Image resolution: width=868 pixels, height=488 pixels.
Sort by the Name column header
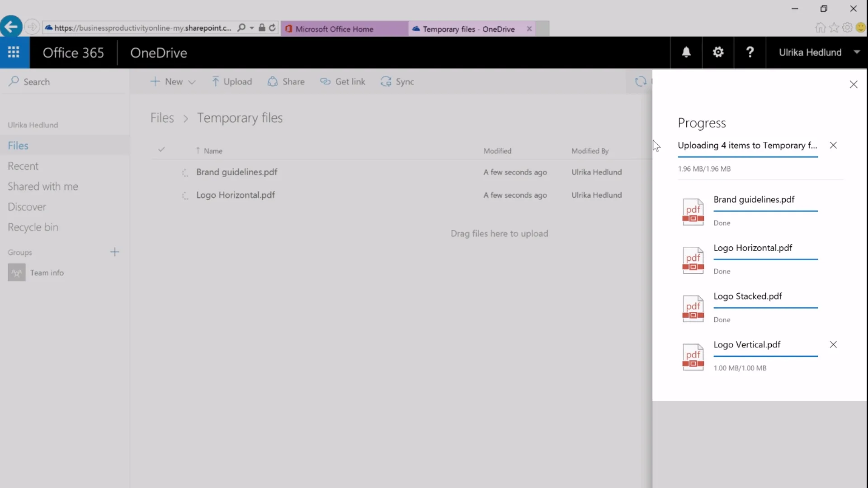point(212,151)
